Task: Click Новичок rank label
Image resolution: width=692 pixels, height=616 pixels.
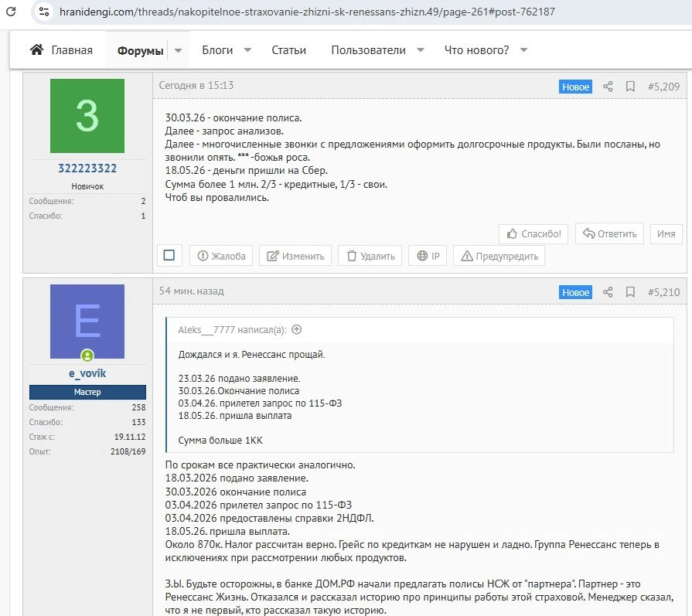Action: click(x=87, y=186)
